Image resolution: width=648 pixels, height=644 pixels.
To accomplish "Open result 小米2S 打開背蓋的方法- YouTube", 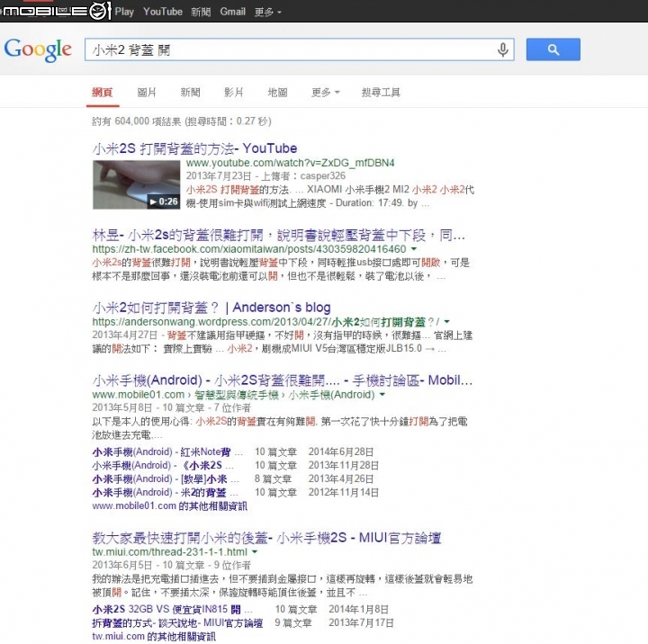I will 194,148.
